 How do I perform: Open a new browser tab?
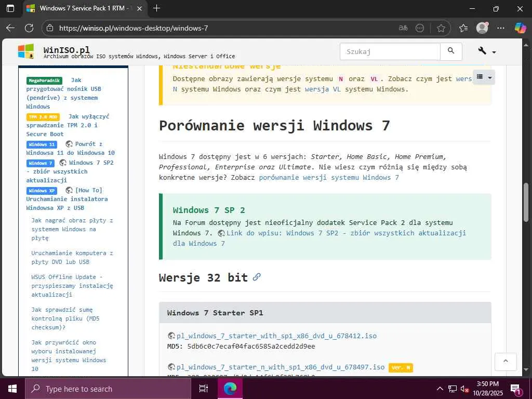coord(156,8)
